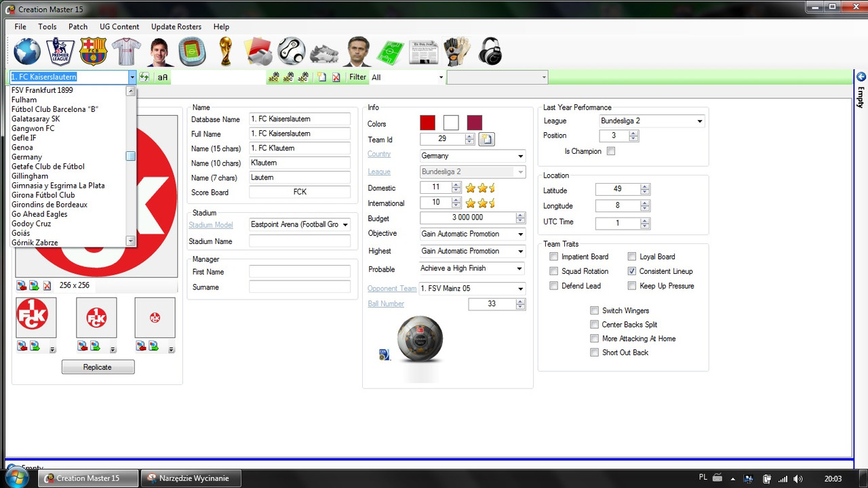Open Kits via white shirt icon
The image size is (868, 488).
pyautogui.click(x=126, y=52)
